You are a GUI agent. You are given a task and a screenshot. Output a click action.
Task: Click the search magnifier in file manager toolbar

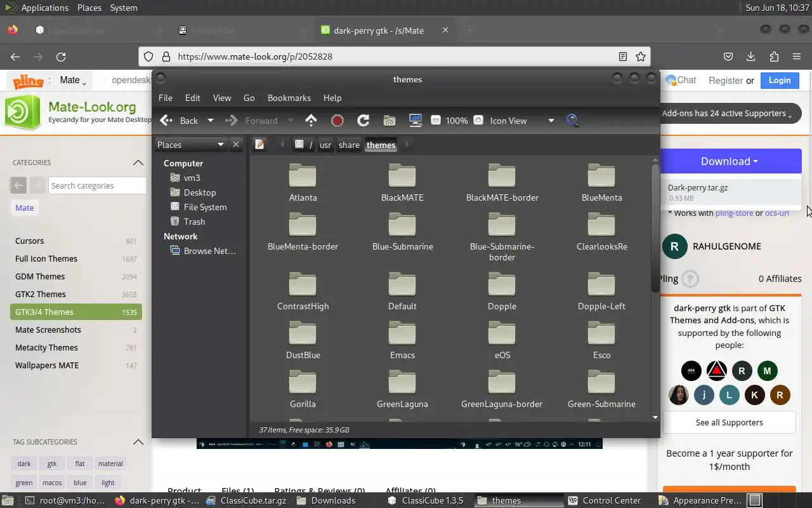tap(572, 121)
